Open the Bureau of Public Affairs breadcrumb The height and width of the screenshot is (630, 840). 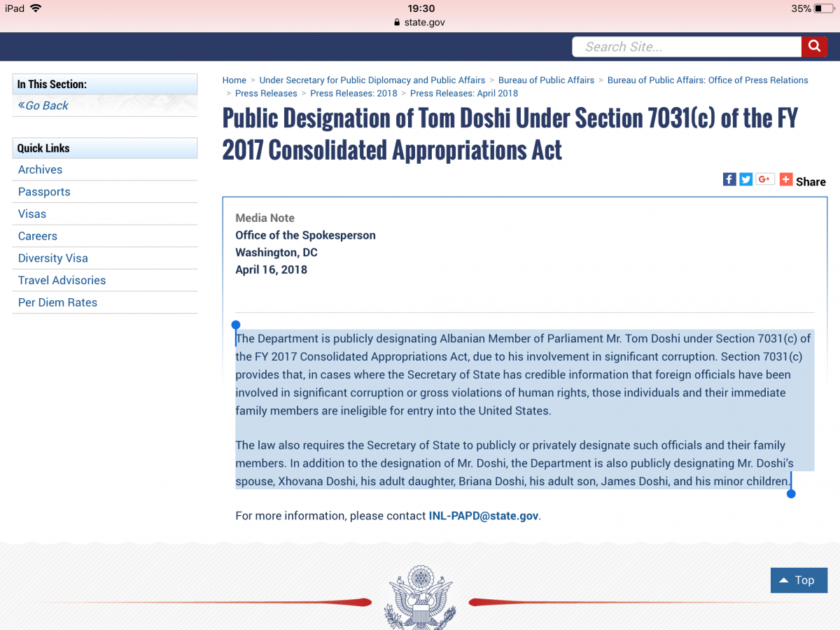point(546,80)
